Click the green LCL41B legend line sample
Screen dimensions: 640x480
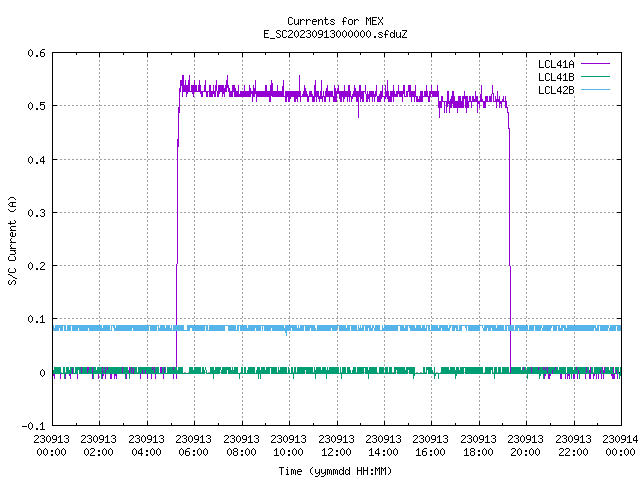pyautogui.click(x=596, y=76)
